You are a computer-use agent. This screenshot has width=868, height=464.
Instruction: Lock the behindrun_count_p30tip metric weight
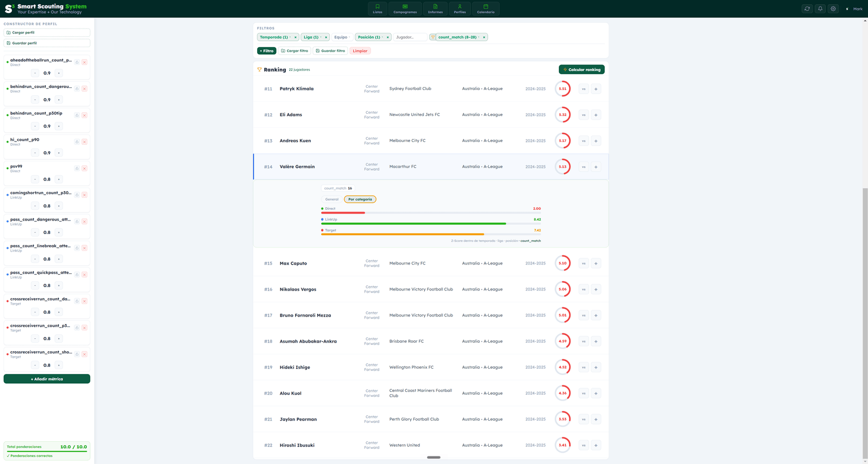[x=77, y=115]
